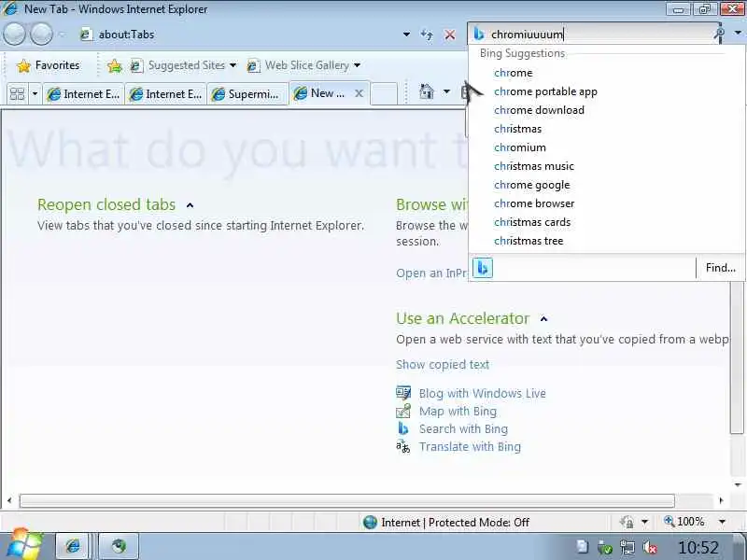Click the Home page icon

427,91
